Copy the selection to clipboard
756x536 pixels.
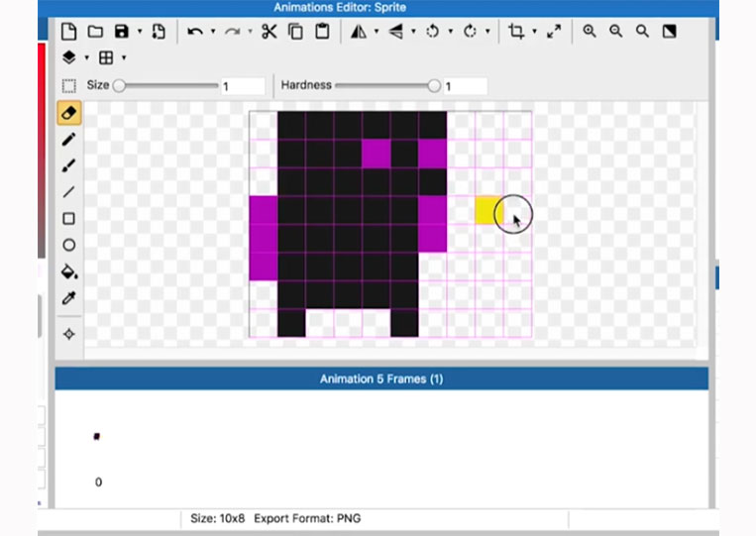pyautogui.click(x=295, y=32)
